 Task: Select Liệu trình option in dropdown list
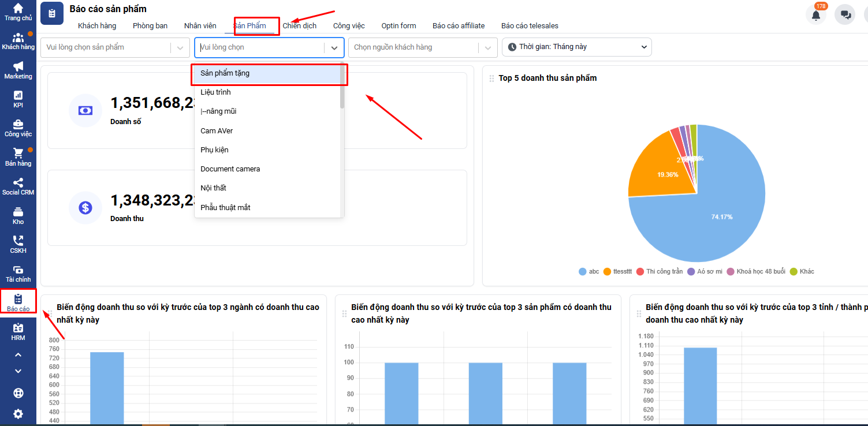[216, 92]
